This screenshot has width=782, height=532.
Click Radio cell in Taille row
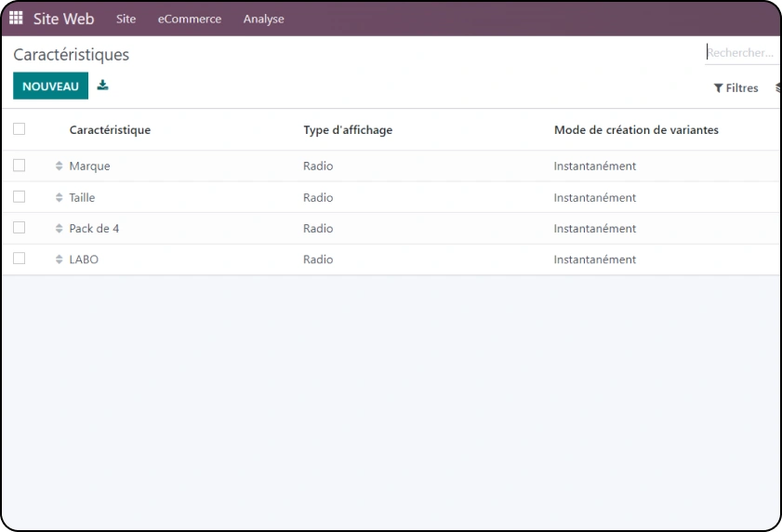318,197
